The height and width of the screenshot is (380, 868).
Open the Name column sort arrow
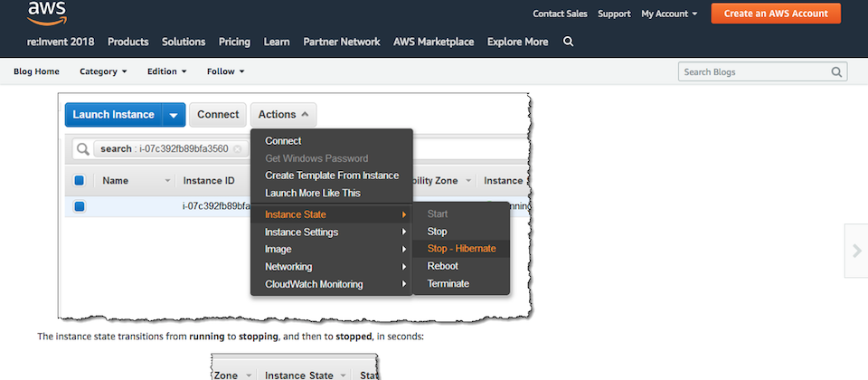click(x=167, y=181)
